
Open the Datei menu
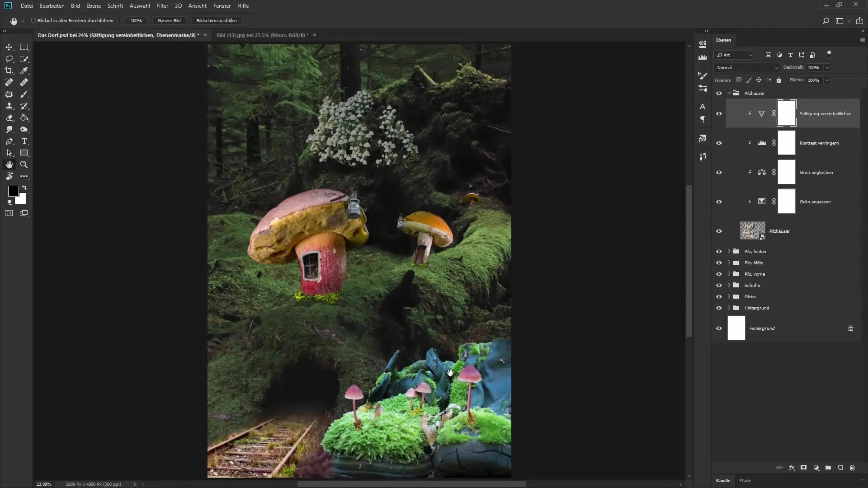[x=27, y=6]
